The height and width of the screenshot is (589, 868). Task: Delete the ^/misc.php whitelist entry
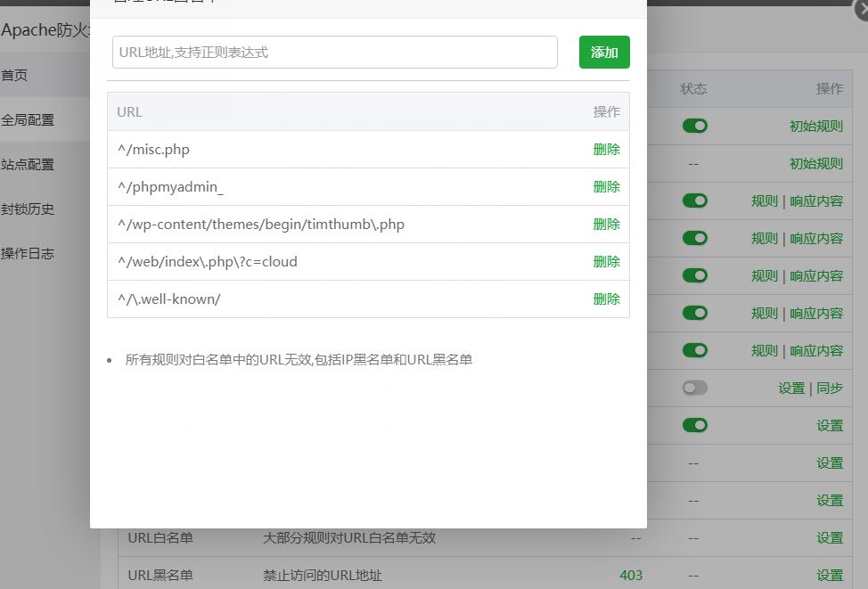606,150
